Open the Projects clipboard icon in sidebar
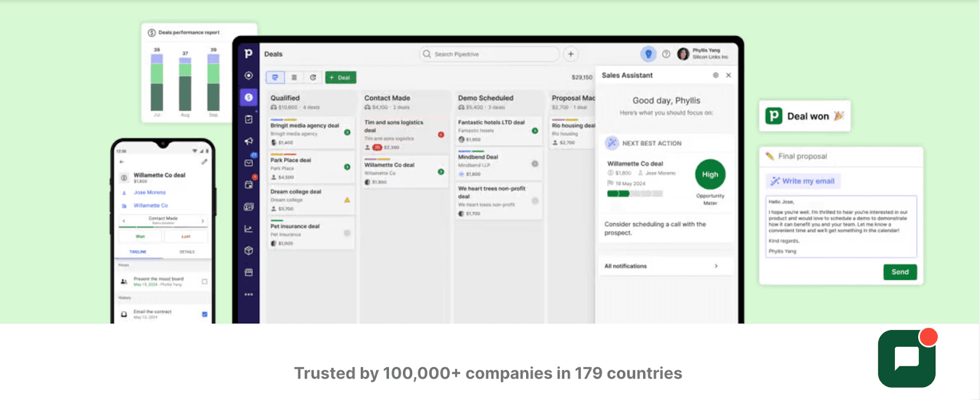Viewport: 980px width, 400px height. (249, 119)
